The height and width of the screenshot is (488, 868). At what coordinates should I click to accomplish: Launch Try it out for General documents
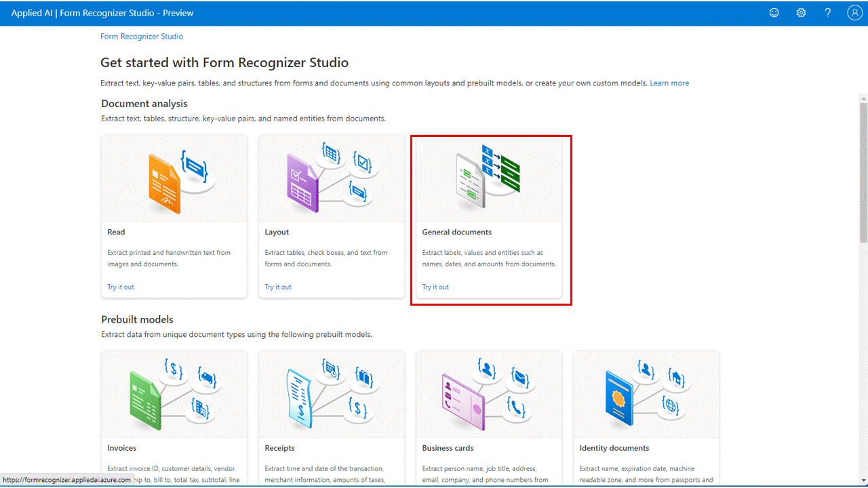coord(435,287)
